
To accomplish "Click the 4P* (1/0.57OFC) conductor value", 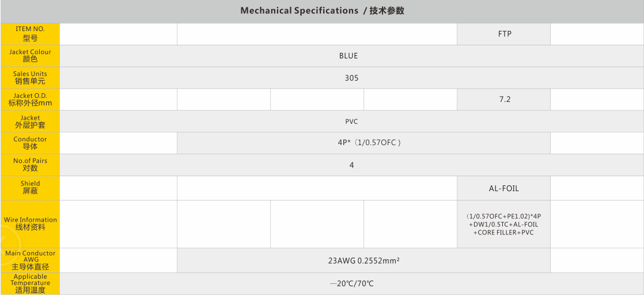I will (x=369, y=143).
